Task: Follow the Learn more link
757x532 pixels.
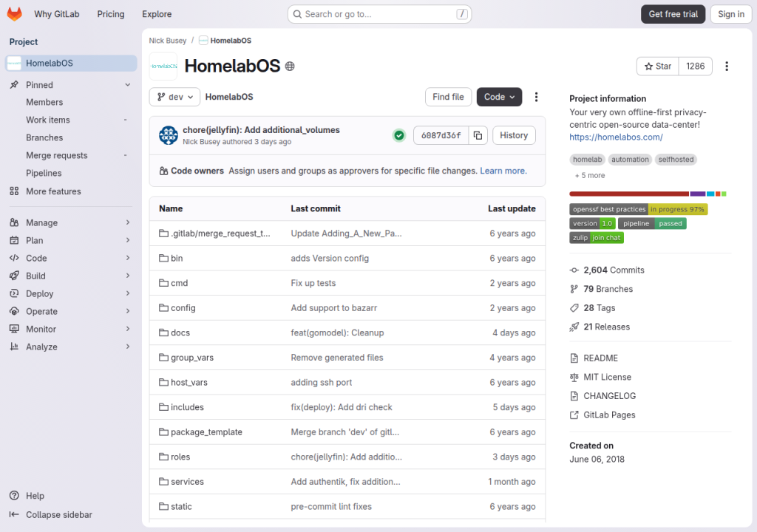Action: pyautogui.click(x=503, y=171)
